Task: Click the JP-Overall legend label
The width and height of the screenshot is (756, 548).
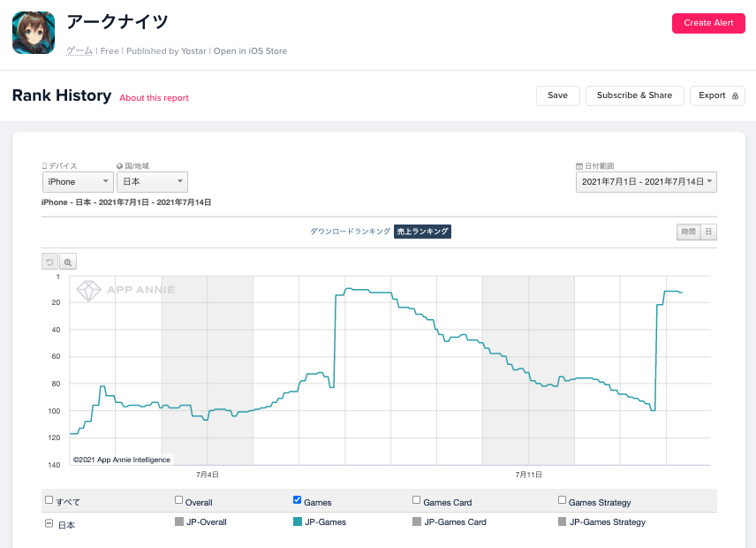Action: click(207, 522)
